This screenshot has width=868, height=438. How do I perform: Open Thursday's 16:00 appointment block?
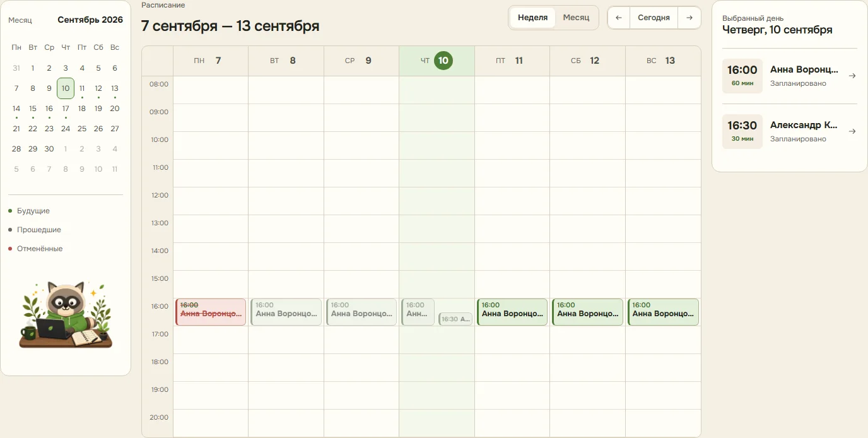click(418, 312)
